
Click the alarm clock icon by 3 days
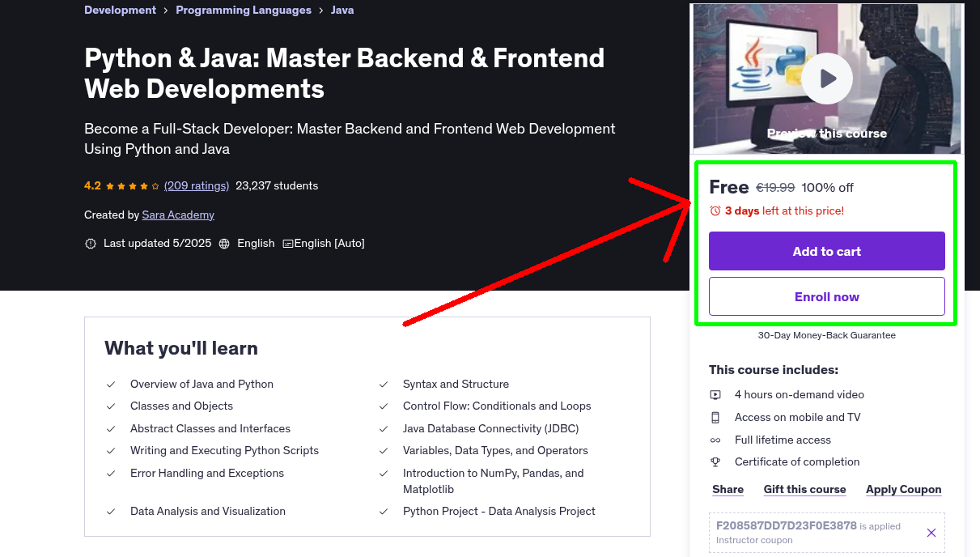click(x=715, y=210)
